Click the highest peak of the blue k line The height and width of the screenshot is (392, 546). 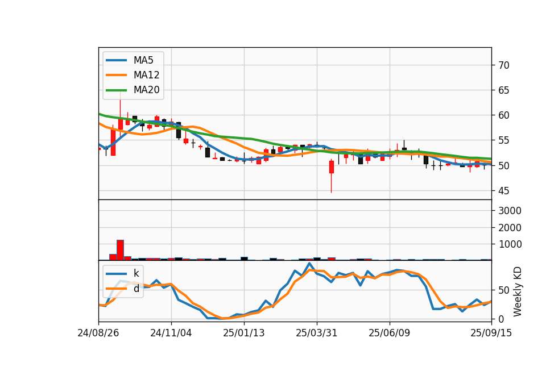pos(309,264)
